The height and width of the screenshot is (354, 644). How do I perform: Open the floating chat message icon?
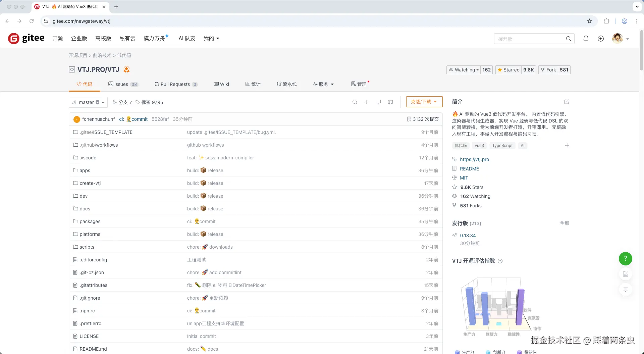[626, 289]
